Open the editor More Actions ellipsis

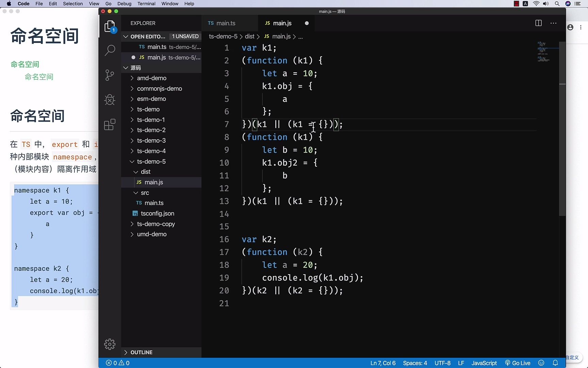(x=554, y=23)
